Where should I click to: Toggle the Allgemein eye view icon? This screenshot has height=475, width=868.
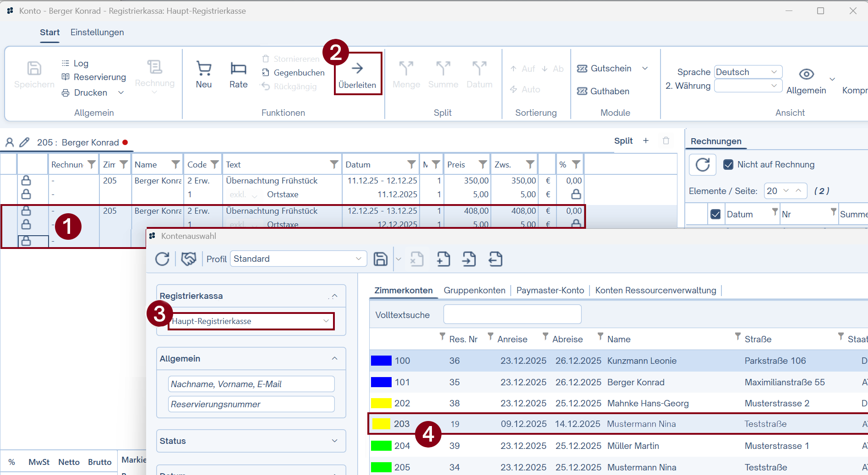click(806, 74)
